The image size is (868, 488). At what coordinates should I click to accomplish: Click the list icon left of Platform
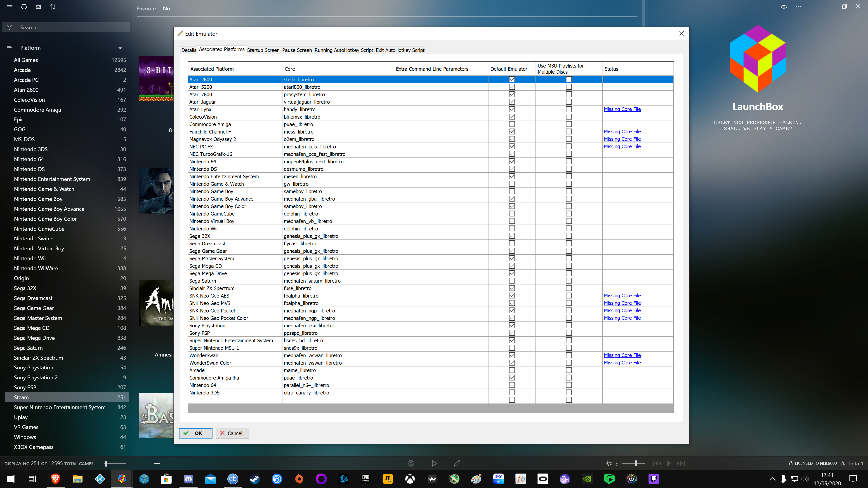(9, 48)
